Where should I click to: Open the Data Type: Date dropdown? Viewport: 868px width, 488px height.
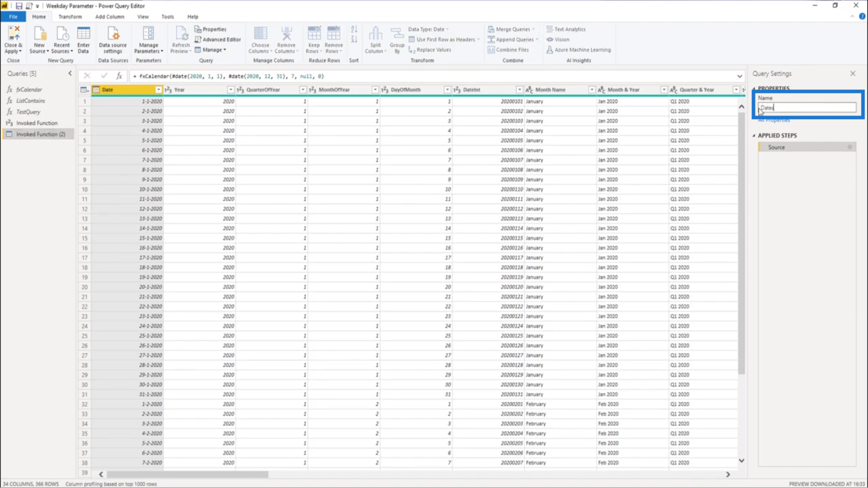[x=428, y=29]
